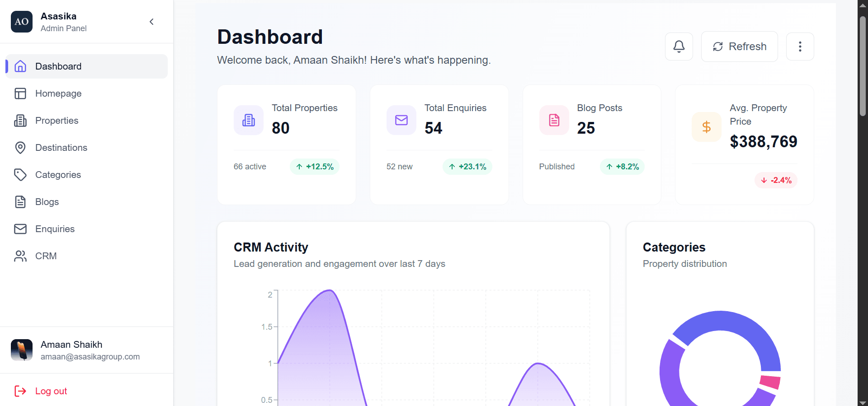This screenshot has height=406, width=868.
Task: Click the Blog Posts document card icon
Action: (554, 120)
